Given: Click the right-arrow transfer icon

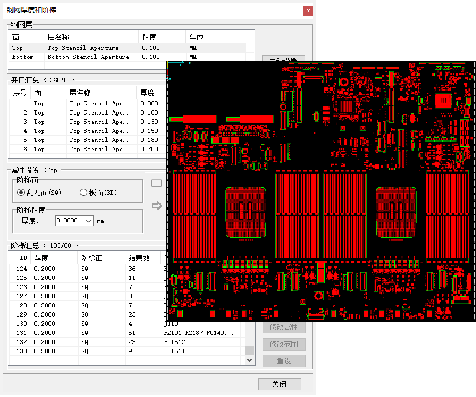Looking at the screenshot, I should tap(157, 206).
